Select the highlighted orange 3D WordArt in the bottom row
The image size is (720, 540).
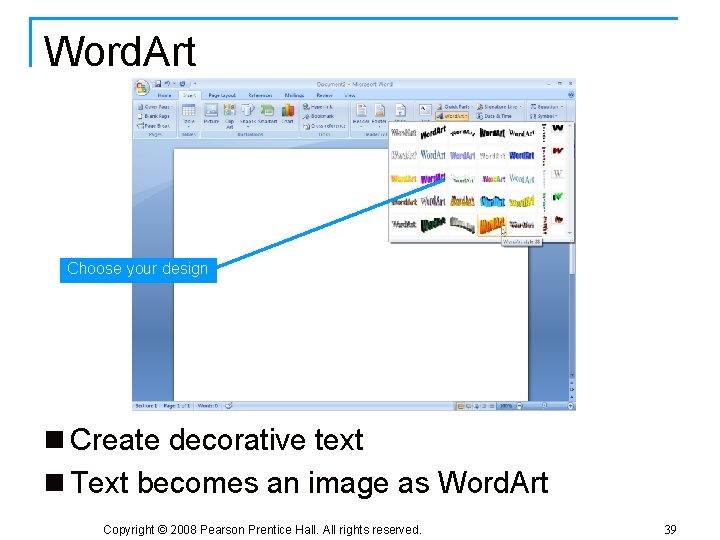point(492,225)
